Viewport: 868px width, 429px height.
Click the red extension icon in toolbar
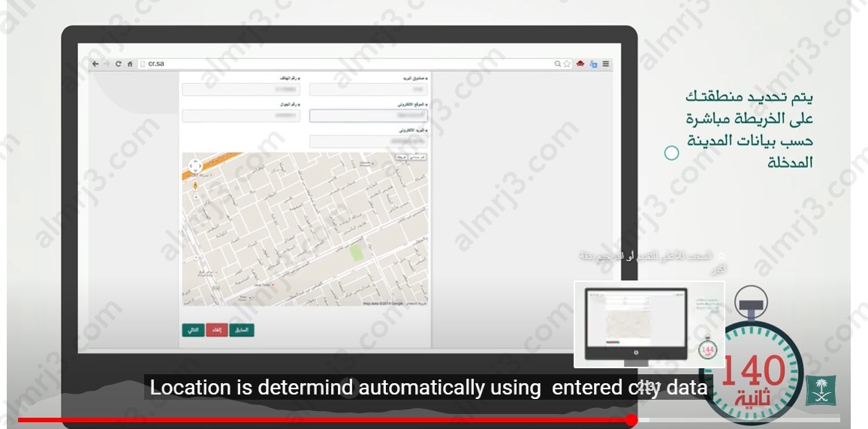pos(580,64)
